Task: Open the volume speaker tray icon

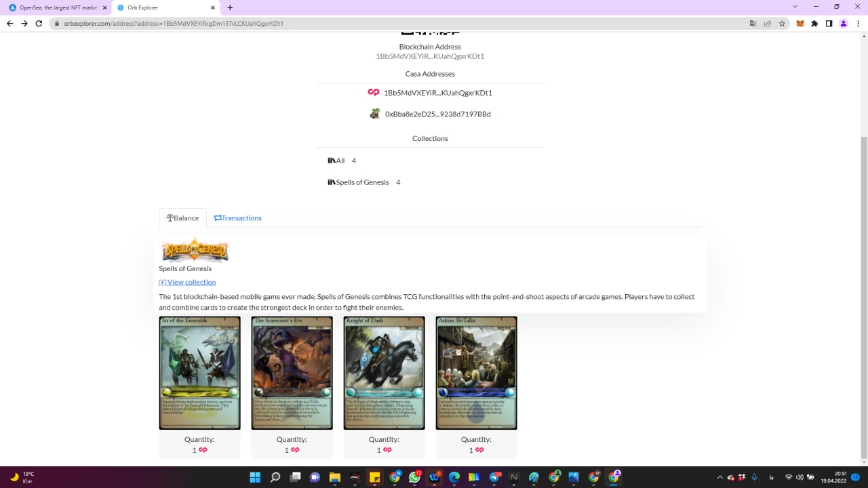Action: click(800, 477)
